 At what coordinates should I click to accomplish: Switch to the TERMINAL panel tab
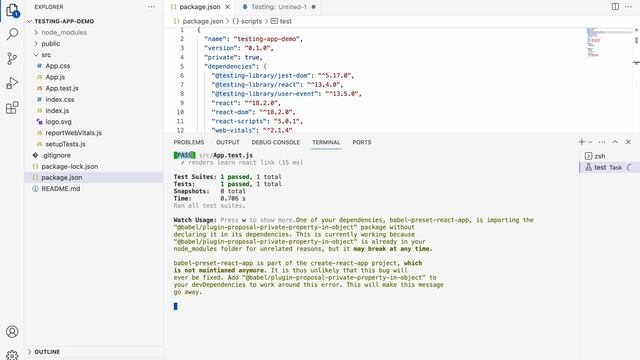coord(326,142)
